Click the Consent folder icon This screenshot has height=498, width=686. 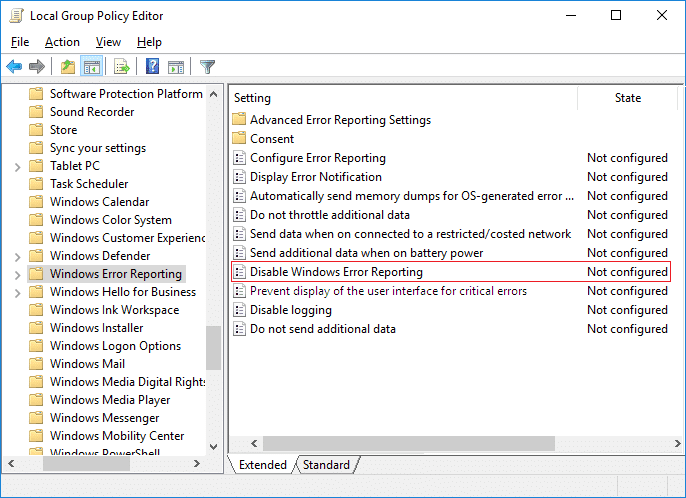[239, 138]
